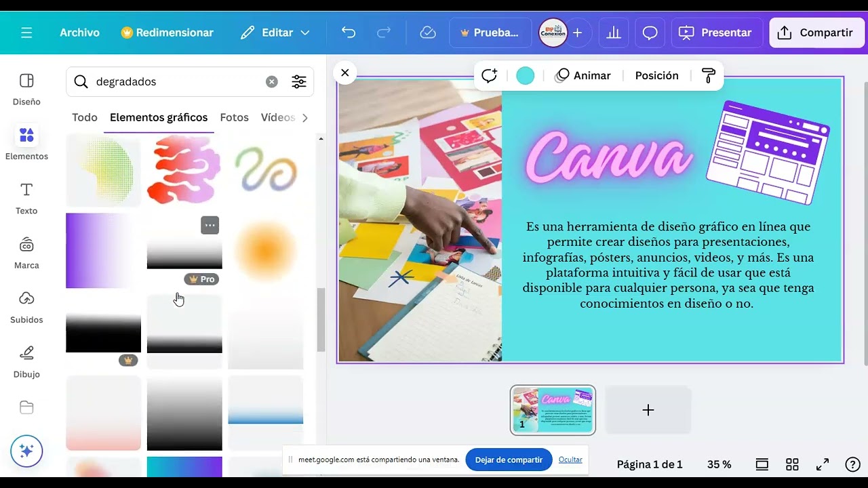The image size is (868, 488).
Task: Expand more tabs with right chevron
Action: [x=305, y=117]
